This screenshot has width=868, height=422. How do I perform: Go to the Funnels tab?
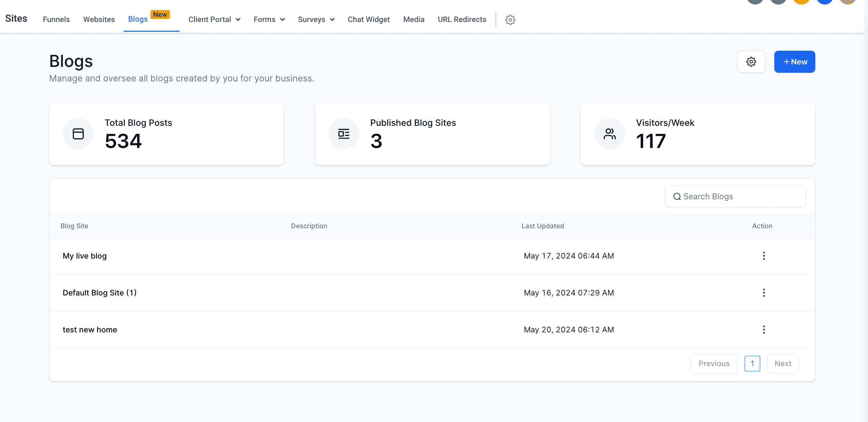56,19
